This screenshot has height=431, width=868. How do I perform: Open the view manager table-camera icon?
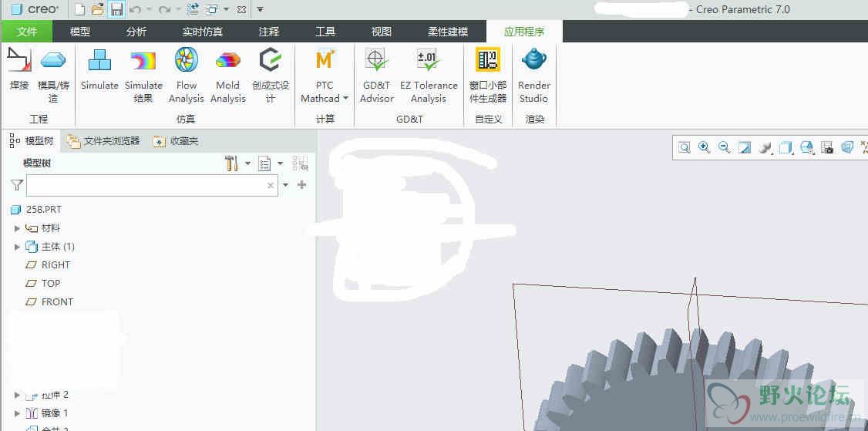coord(827,147)
